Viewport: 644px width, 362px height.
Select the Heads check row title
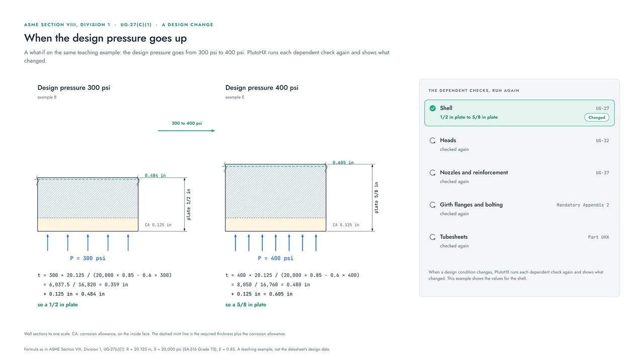click(x=448, y=140)
